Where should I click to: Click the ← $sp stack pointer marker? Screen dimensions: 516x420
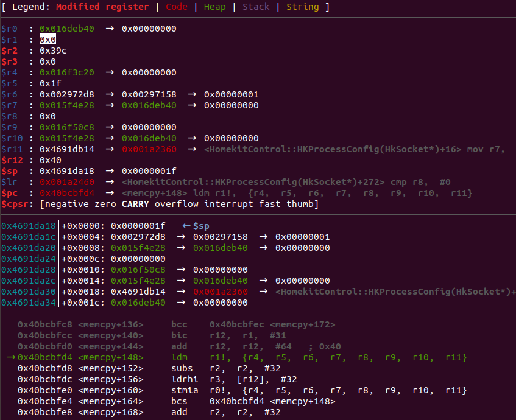[196, 226]
